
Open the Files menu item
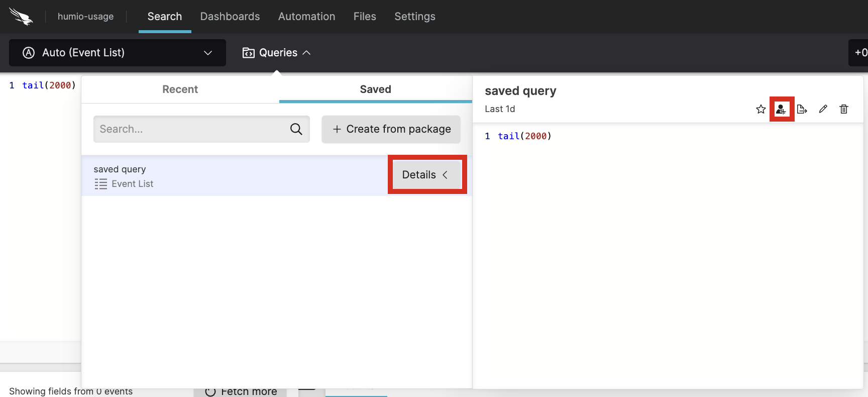click(x=365, y=17)
